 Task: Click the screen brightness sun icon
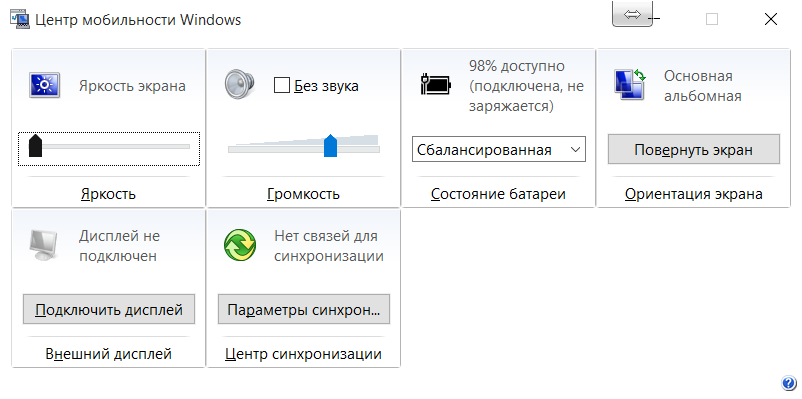click(44, 85)
